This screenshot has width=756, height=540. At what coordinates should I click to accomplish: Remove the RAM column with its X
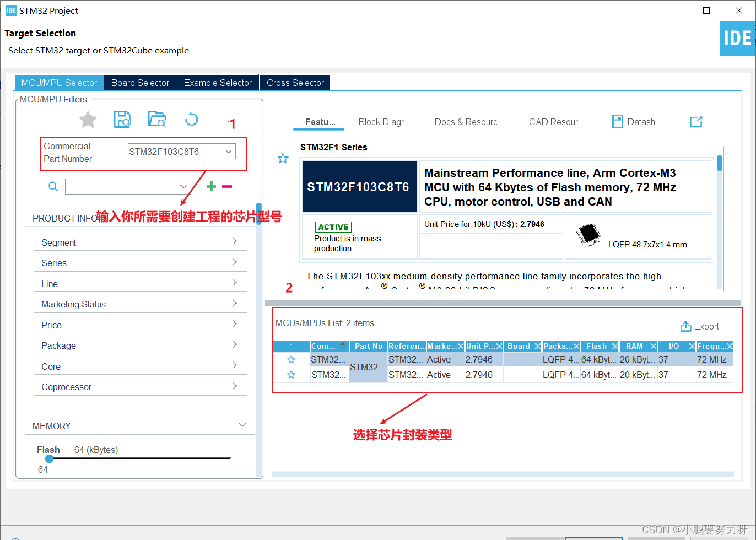(653, 346)
